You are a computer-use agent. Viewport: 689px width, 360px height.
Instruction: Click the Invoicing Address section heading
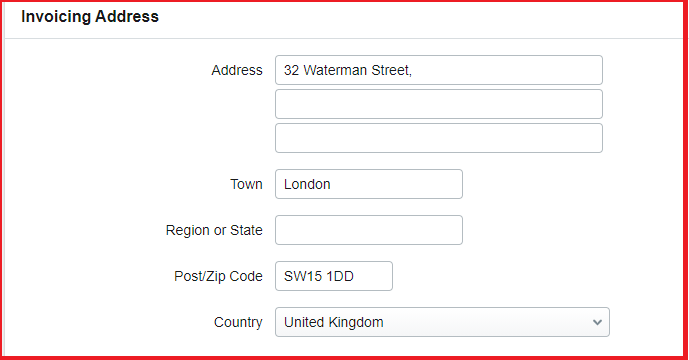tap(90, 17)
